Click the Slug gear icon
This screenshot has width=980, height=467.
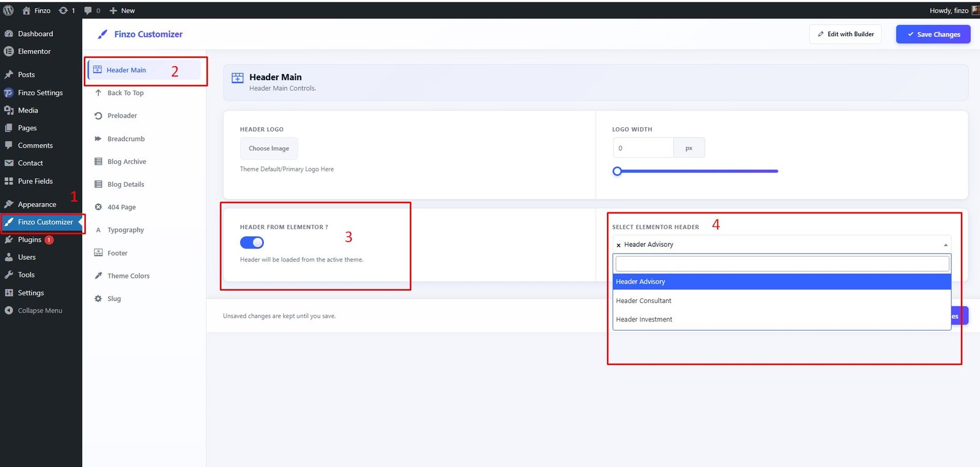coord(98,299)
